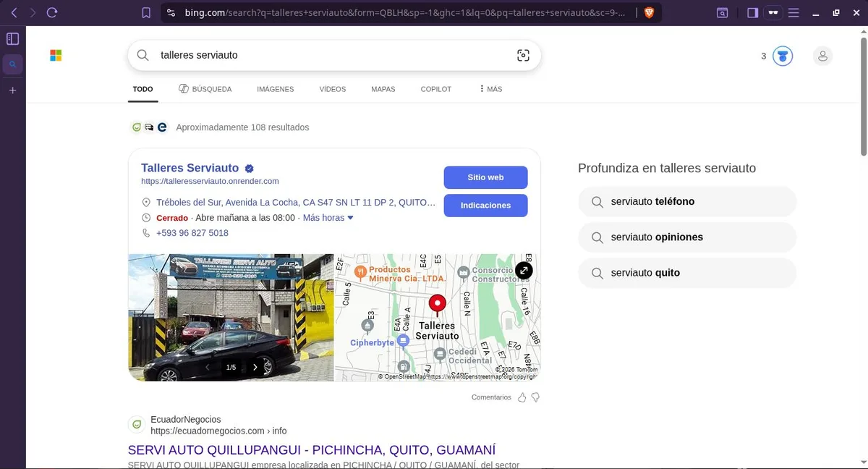Open site settings icon in address bar
The width and height of the screenshot is (868, 469).
(x=171, y=12)
